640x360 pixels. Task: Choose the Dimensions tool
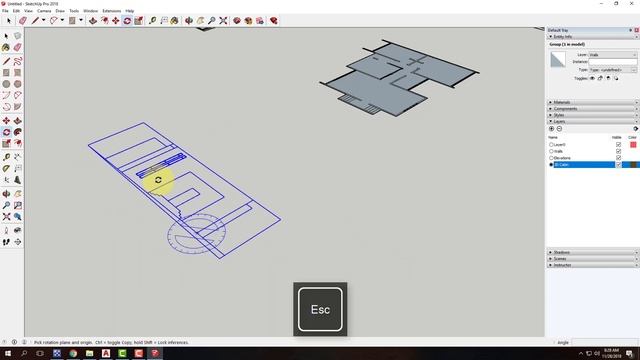tap(18, 157)
